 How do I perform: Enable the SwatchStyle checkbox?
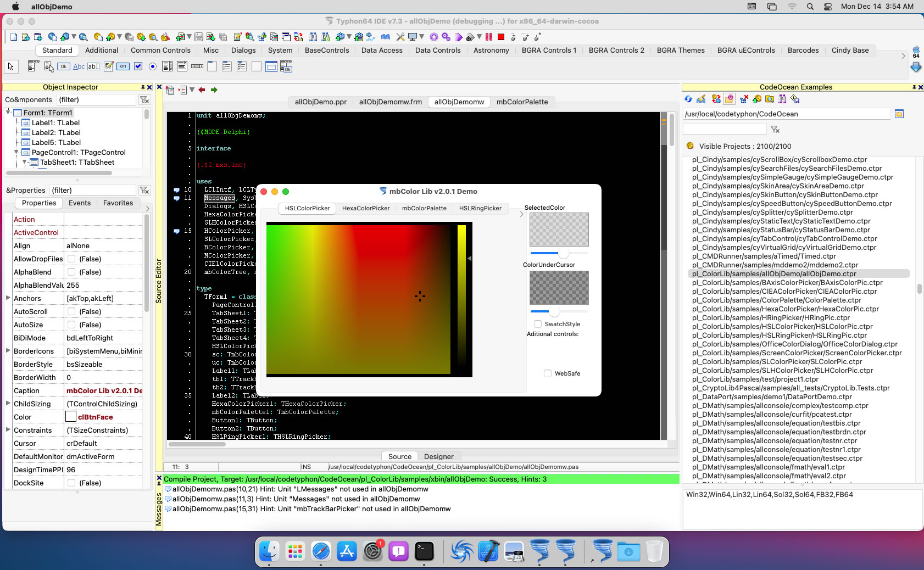coord(538,324)
